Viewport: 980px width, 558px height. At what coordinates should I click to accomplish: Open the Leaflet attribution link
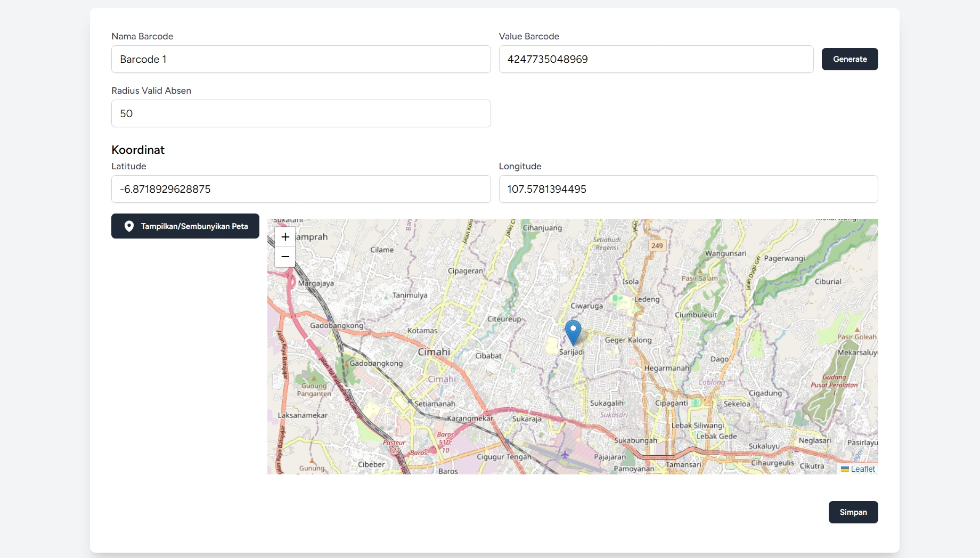click(862, 469)
